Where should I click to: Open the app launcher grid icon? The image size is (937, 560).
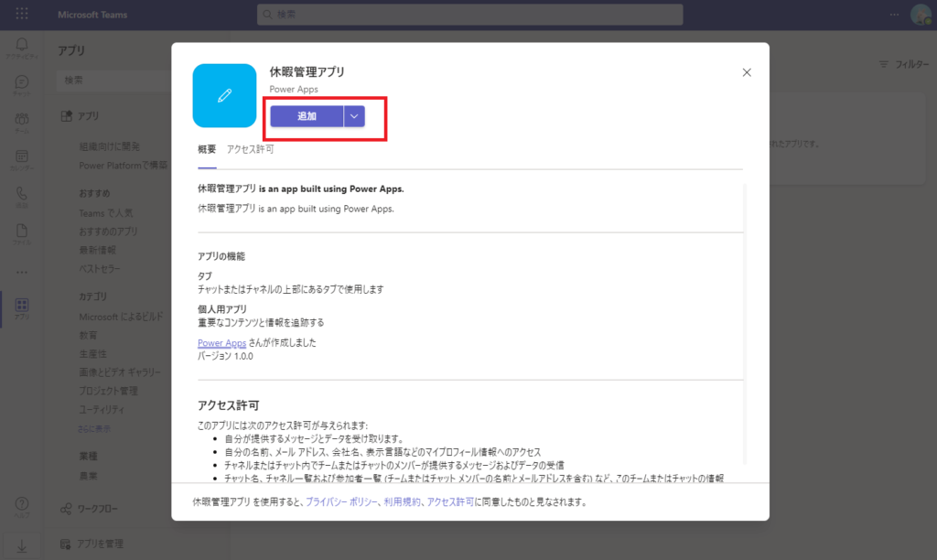(x=22, y=14)
